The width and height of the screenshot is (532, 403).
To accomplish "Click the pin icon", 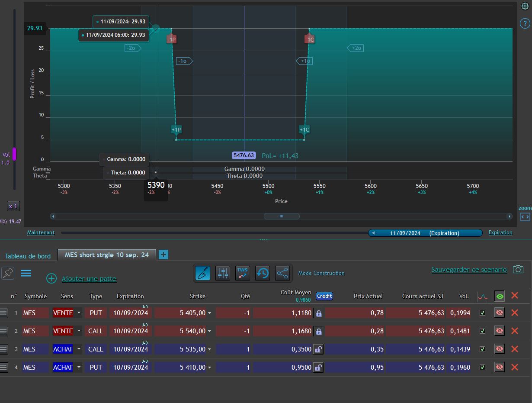I will coord(8,273).
